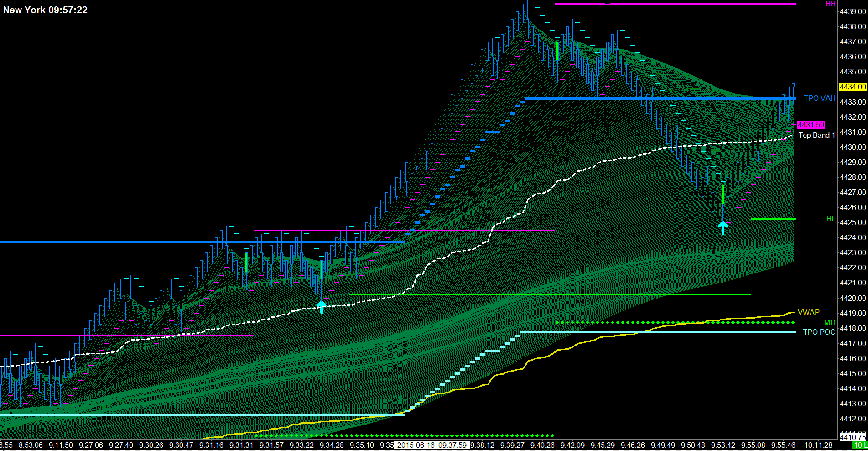Click price 4412.00 on the axis
This screenshot has width=868, height=451.
[x=852, y=419]
